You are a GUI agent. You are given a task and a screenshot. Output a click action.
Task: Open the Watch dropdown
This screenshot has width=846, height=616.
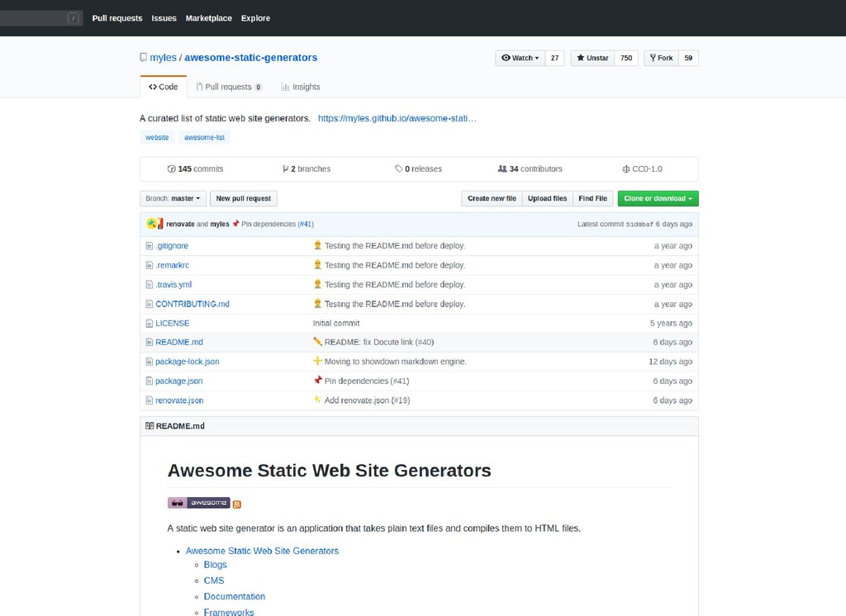point(520,59)
